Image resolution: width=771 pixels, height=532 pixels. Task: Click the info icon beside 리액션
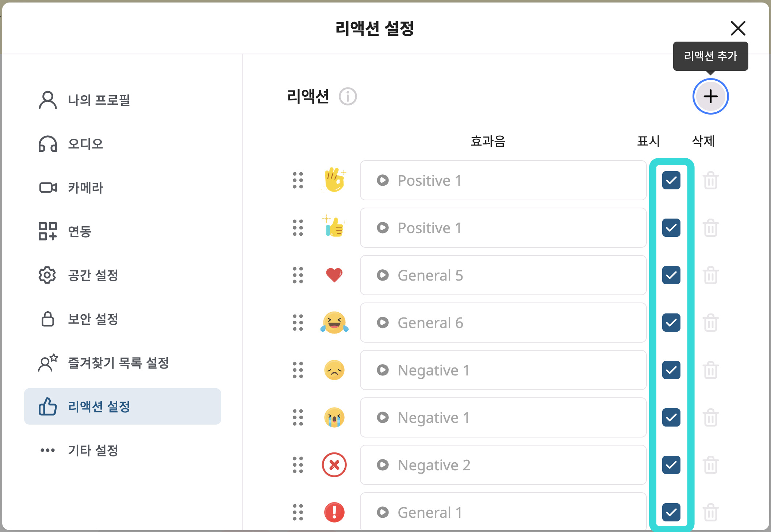point(347,97)
